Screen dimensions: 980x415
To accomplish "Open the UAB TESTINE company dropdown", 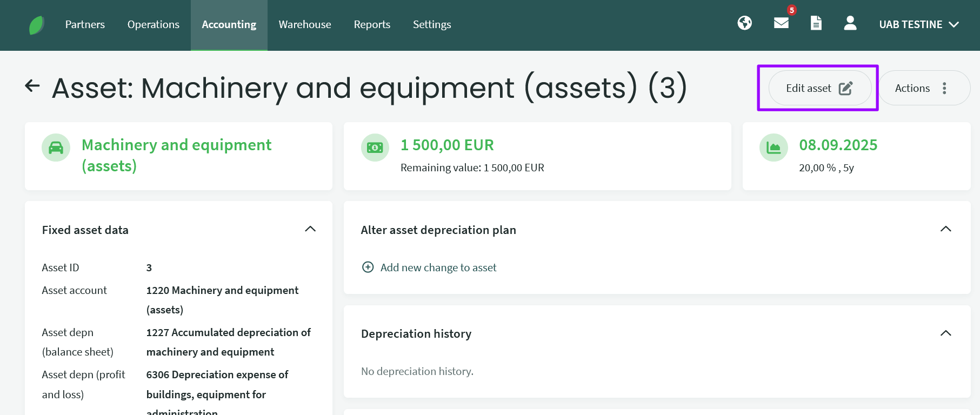I will point(918,25).
